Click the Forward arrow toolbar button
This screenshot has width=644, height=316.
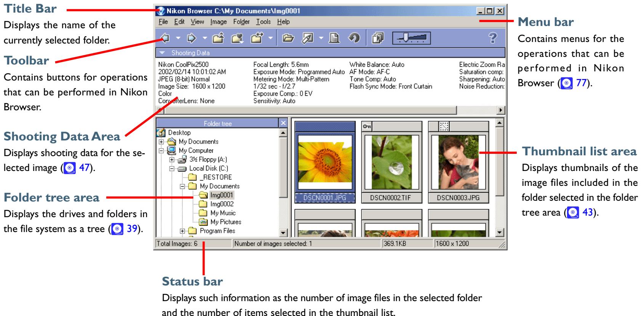[192, 38]
